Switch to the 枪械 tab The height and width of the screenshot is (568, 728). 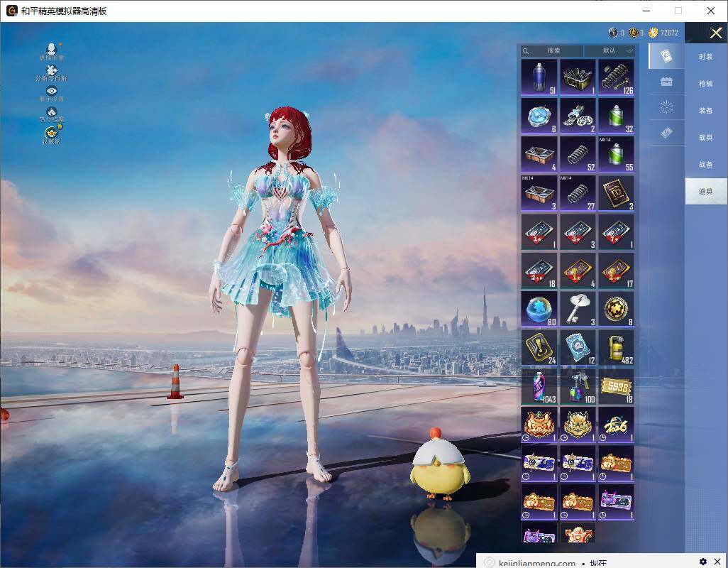pyautogui.click(x=706, y=84)
